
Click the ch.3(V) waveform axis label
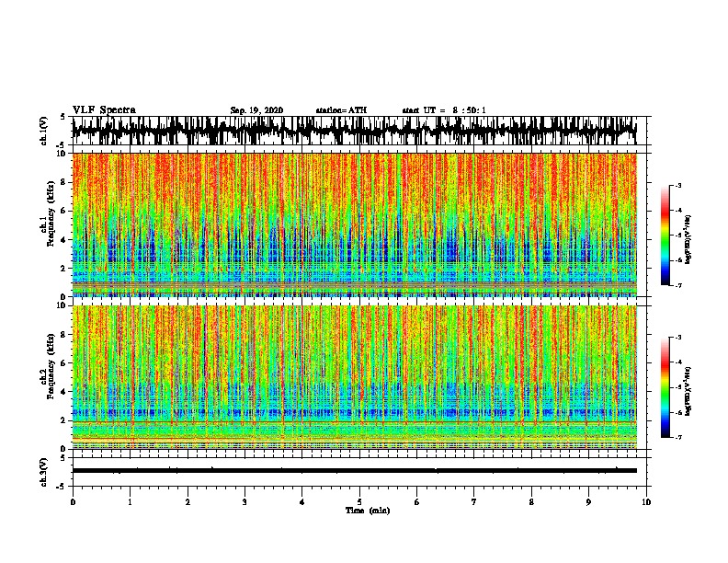click(44, 472)
